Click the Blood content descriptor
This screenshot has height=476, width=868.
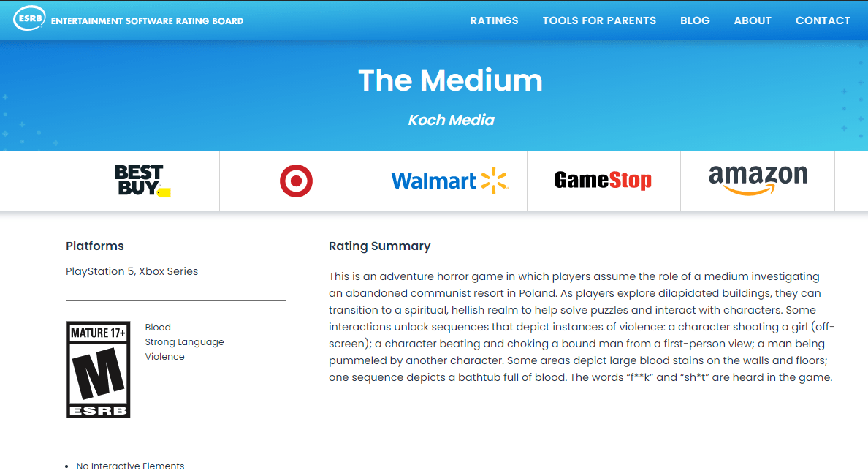click(158, 328)
